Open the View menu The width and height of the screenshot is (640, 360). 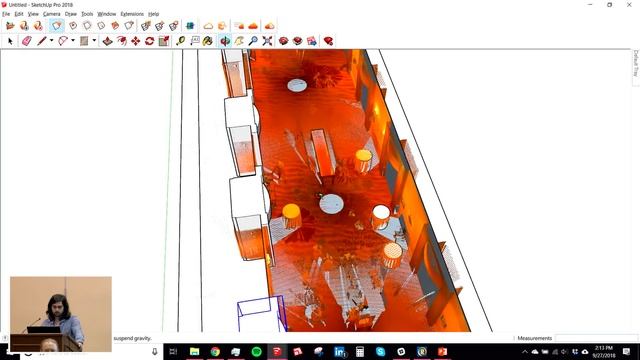(33, 14)
